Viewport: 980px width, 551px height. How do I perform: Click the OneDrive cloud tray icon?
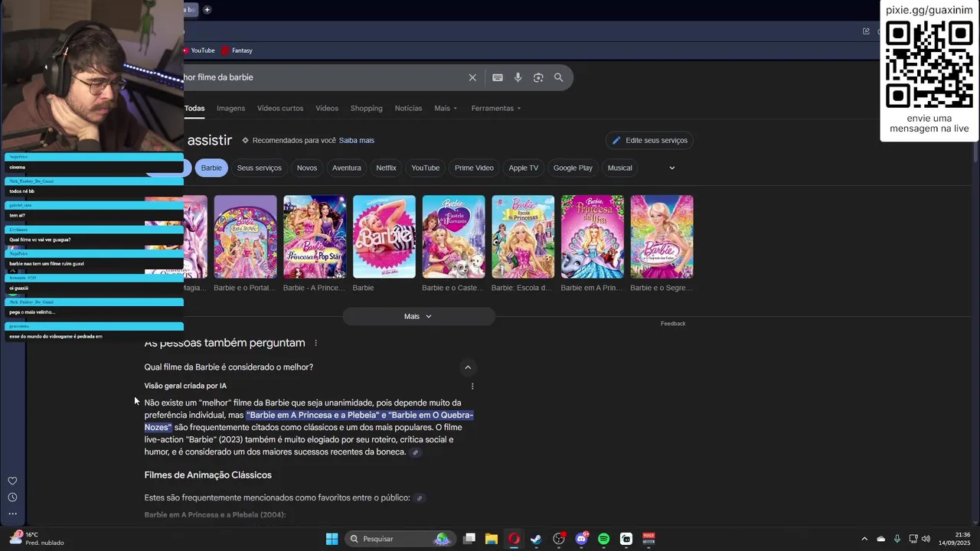(880, 539)
